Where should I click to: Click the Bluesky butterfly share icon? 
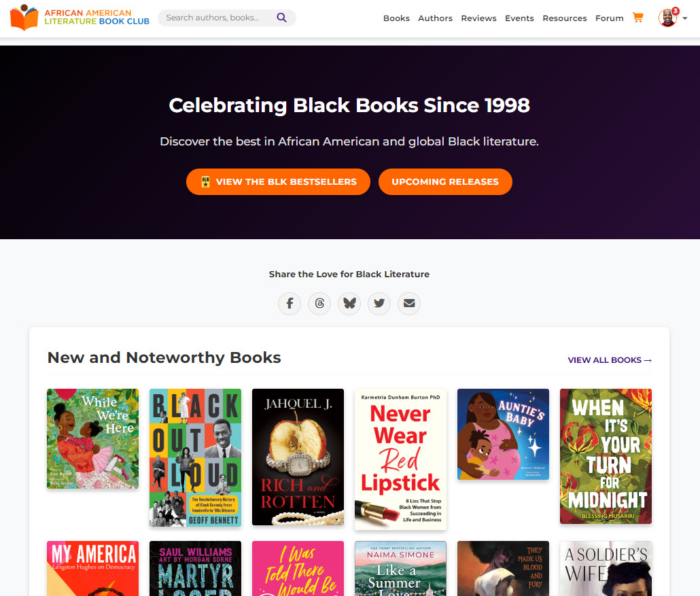[x=349, y=303]
